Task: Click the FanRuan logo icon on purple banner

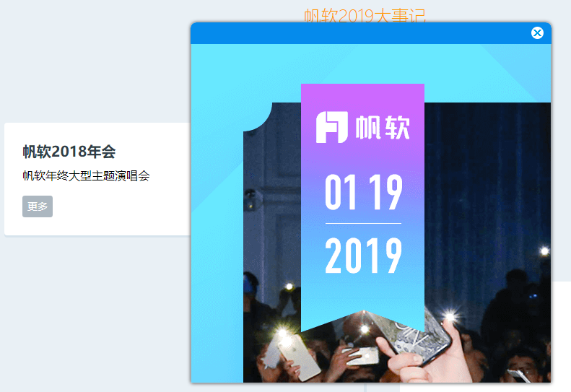Action: pos(332,127)
